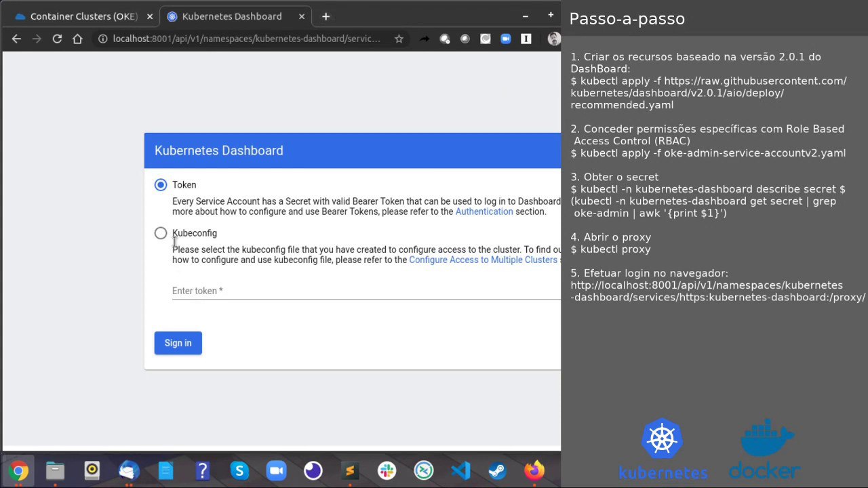The height and width of the screenshot is (488, 868).
Task: Open Sublime Text from the taskbar
Action: (350, 470)
